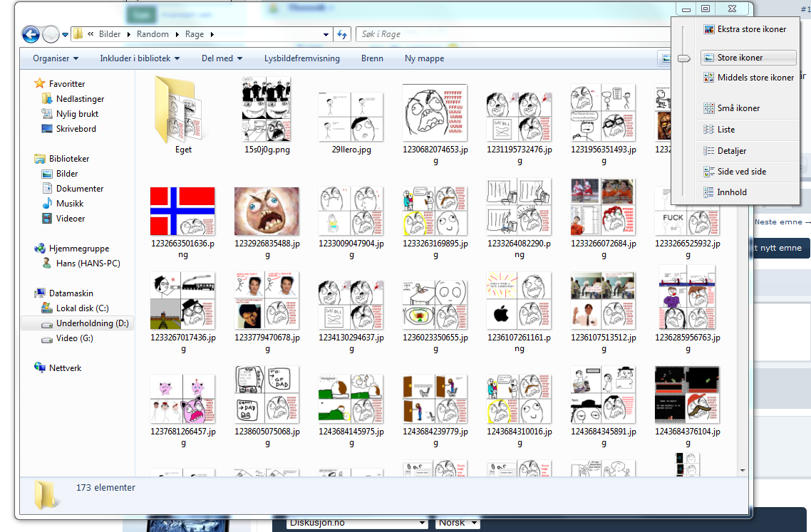
Task: Select the Nedlastinger sidebar icon
Action: (x=47, y=99)
